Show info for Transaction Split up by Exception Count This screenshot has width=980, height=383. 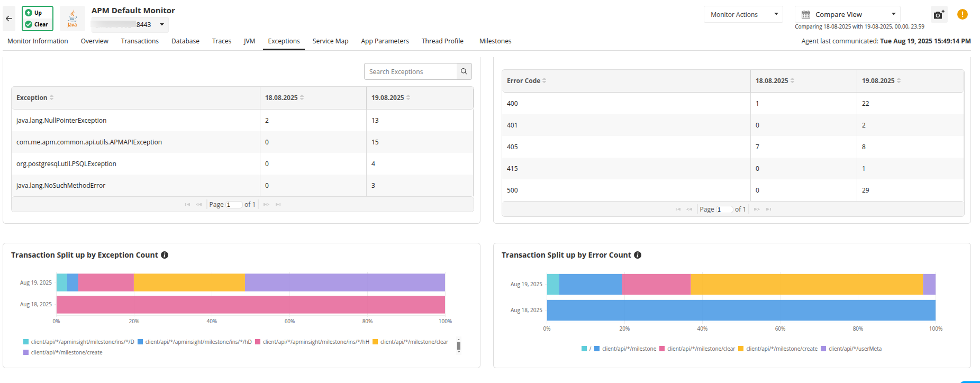(x=165, y=255)
